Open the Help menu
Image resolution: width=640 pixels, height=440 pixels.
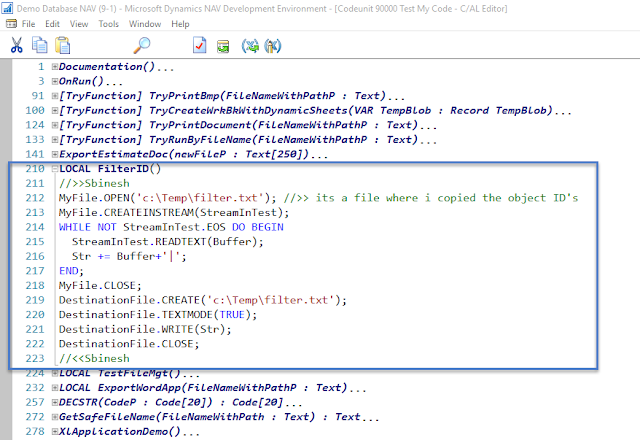(180, 24)
